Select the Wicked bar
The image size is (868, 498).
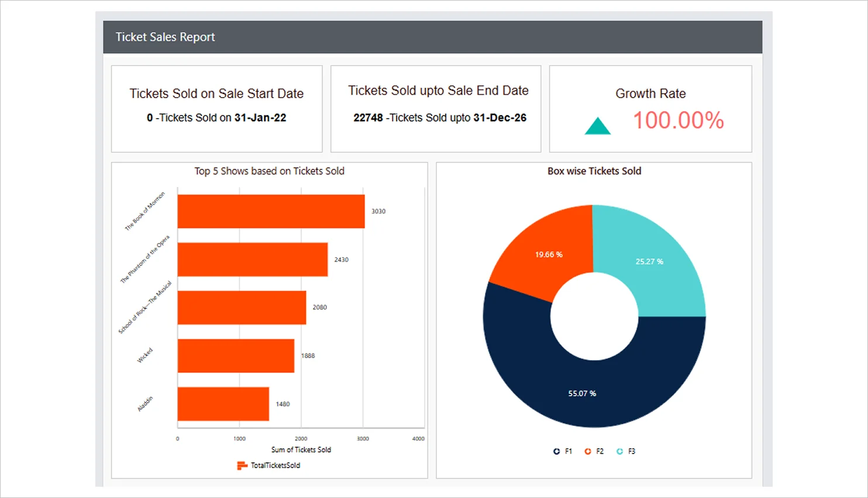coord(236,355)
